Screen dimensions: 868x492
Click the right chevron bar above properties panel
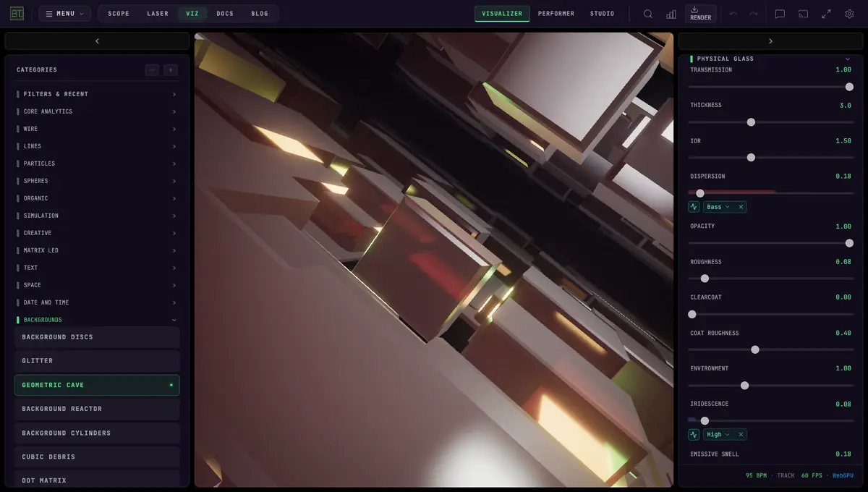coord(770,41)
